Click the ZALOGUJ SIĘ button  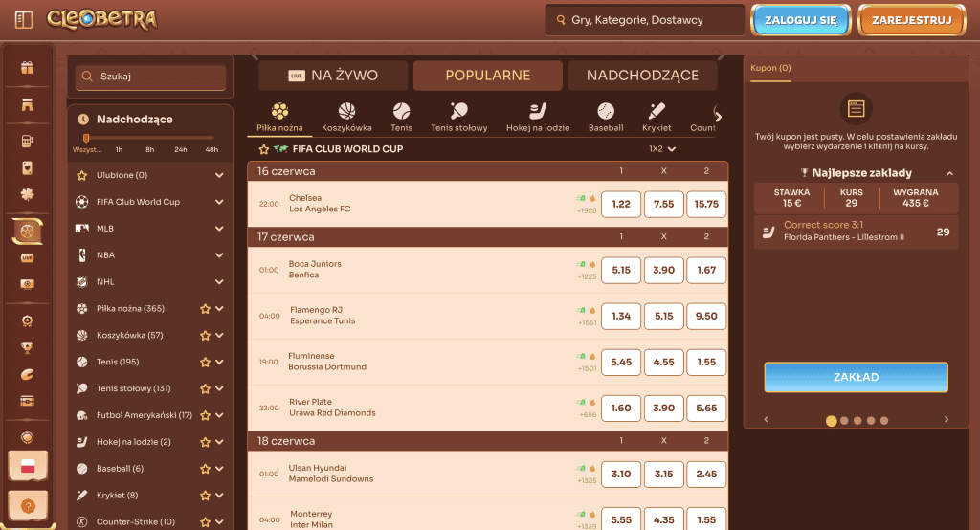pyautogui.click(x=801, y=20)
